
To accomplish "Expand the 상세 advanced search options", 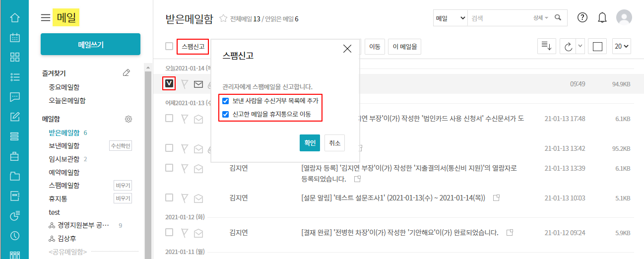I will (541, 18).
